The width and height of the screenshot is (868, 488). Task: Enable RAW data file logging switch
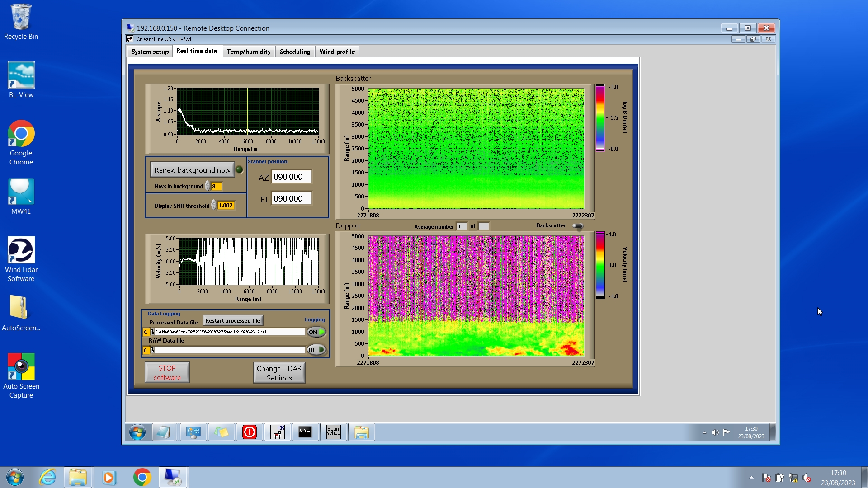coord(316,350)
